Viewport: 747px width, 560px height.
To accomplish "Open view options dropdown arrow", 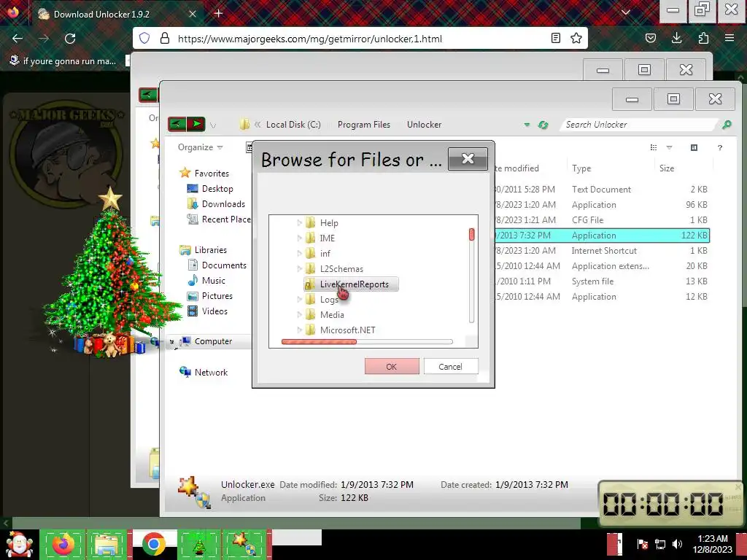I will click(x=670, y=147).
